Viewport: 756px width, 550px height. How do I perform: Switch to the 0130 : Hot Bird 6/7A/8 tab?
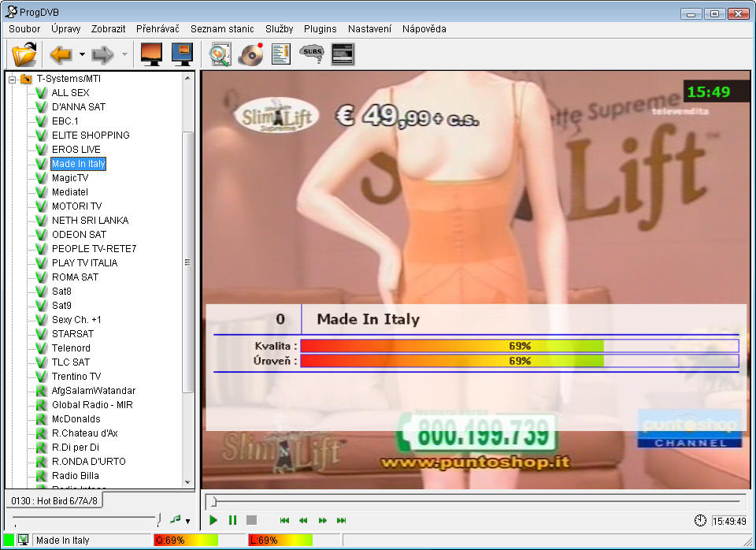(54, 501)
